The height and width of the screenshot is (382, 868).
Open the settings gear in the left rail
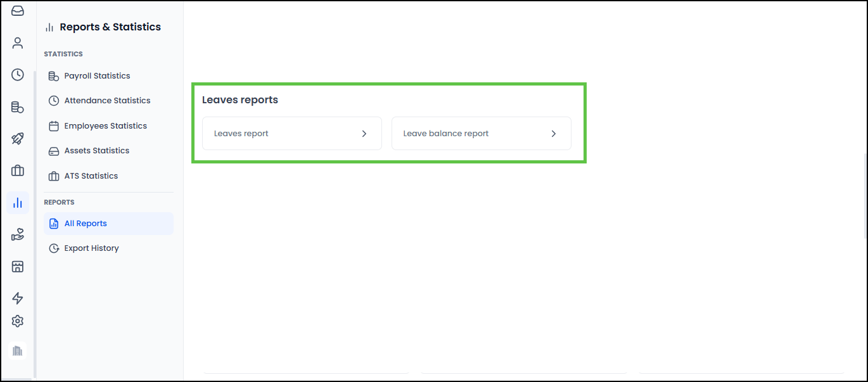click(x=17, y=321)
